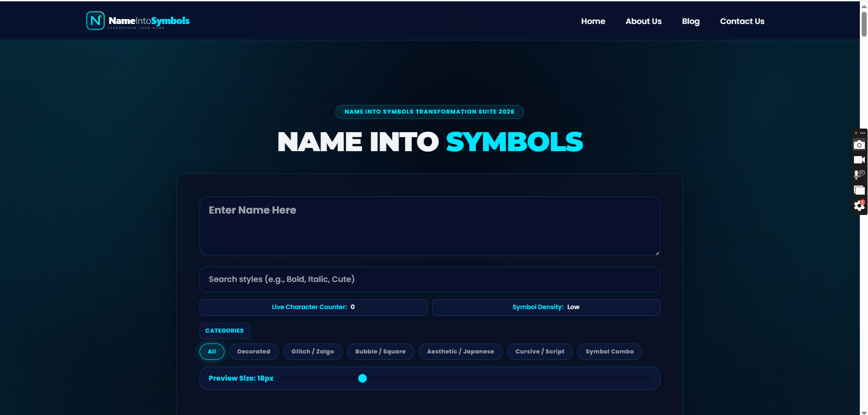Viewport: 868px width, 415px height.
Task: Select the All category filter
Action: [x=212, y=352]
